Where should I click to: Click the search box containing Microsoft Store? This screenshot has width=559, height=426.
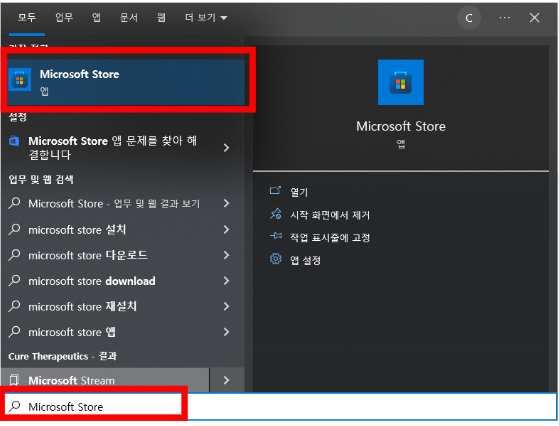[280, 406]
